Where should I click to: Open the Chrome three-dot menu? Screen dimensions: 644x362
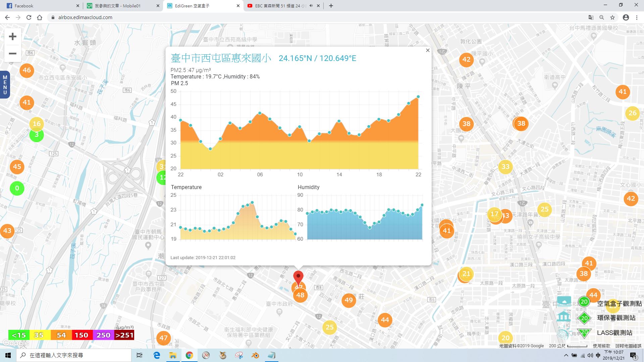[637, 17]
